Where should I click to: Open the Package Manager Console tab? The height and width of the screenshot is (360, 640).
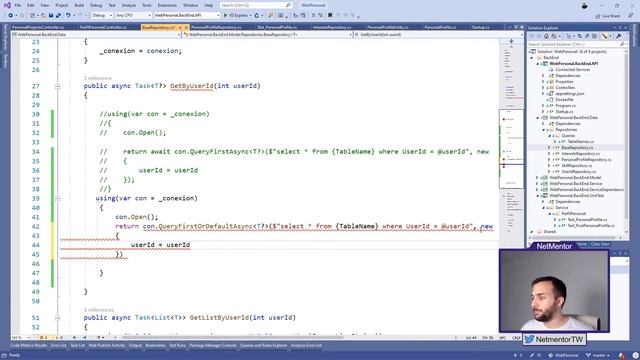point(213,345)
